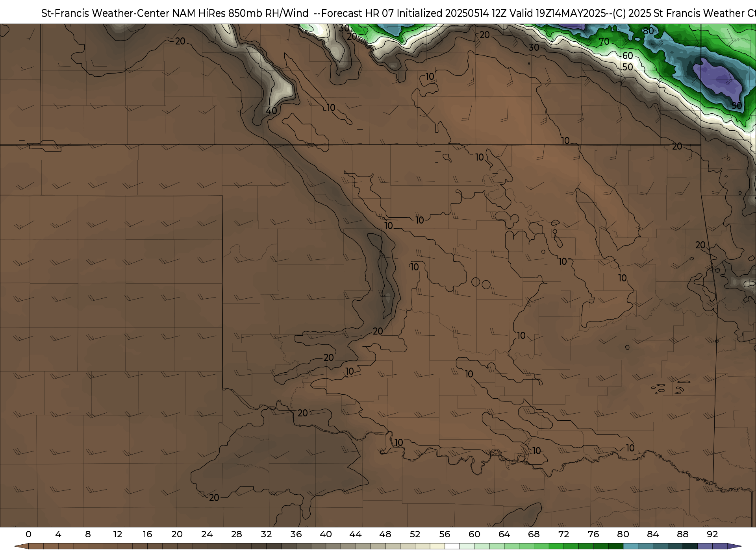Click the colorbar tick label "12"
The height and width of the screenshot is (551, 756).
click(118, 534)
